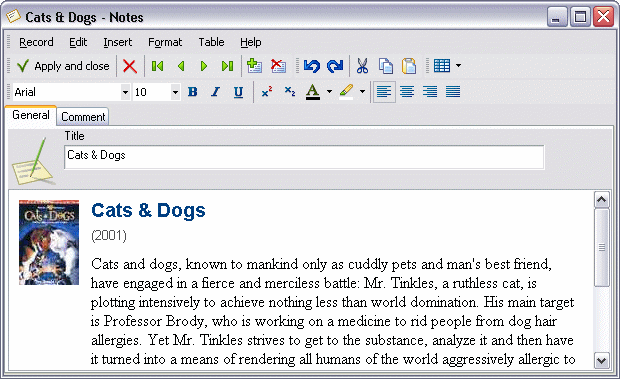Go to the first record
Viewport: 620px width, 379px height.
click(157, 66)
